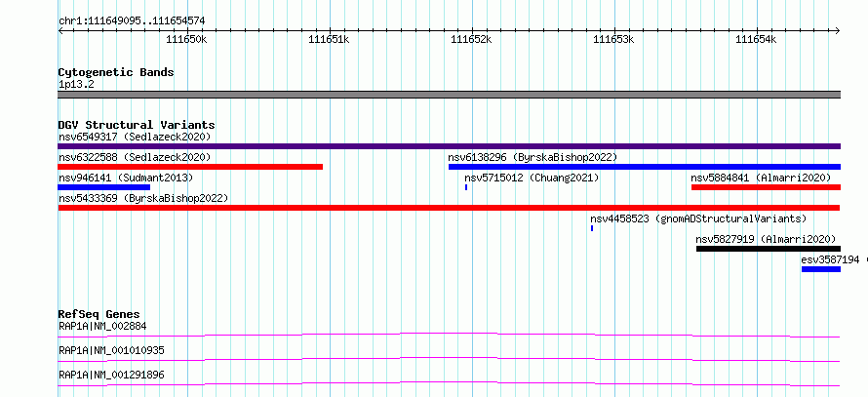Click the RAP1A NM_001010935 magenta transcript line
868x397 pixels.
click(x=449, y=359)
